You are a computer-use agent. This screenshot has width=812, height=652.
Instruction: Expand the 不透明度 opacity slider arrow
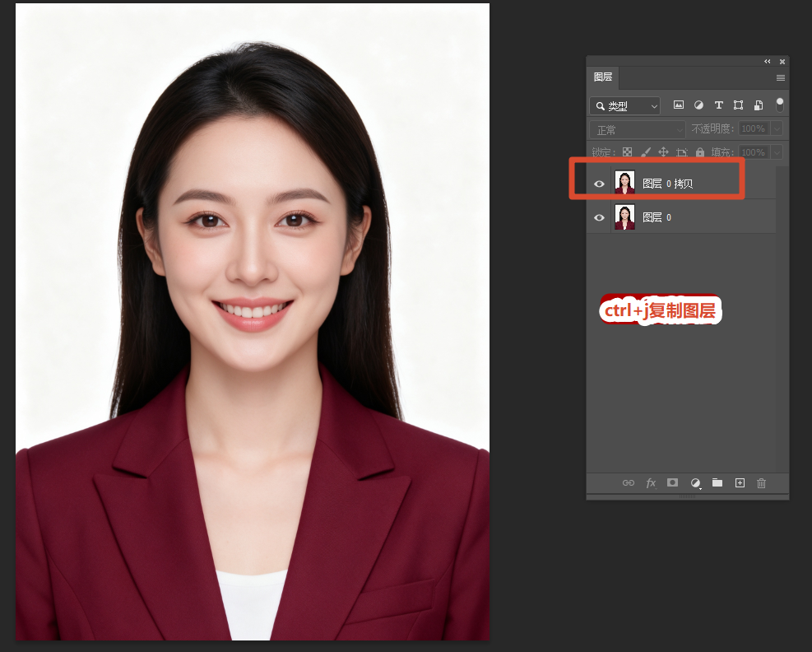pos(777,128)
